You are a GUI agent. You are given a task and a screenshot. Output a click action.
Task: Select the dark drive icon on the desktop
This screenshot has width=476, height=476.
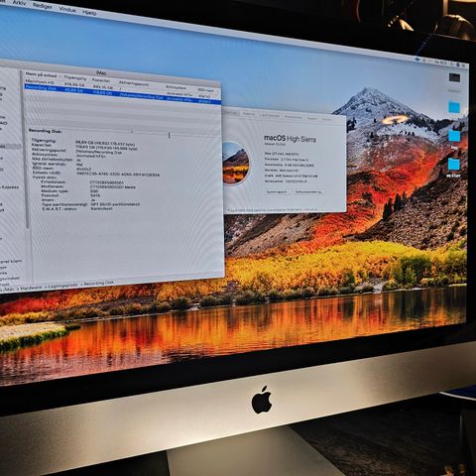454,78
